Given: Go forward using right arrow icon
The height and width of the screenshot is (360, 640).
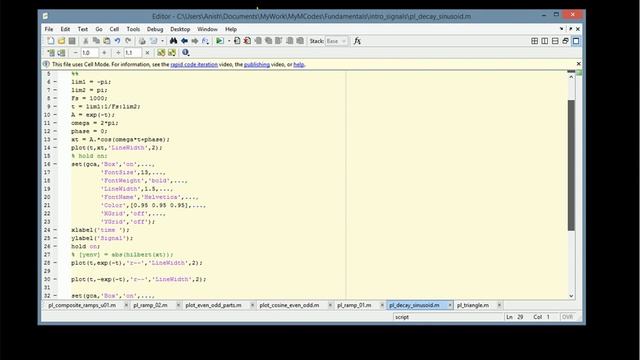Looking at the screenshot, I should 195,41.
